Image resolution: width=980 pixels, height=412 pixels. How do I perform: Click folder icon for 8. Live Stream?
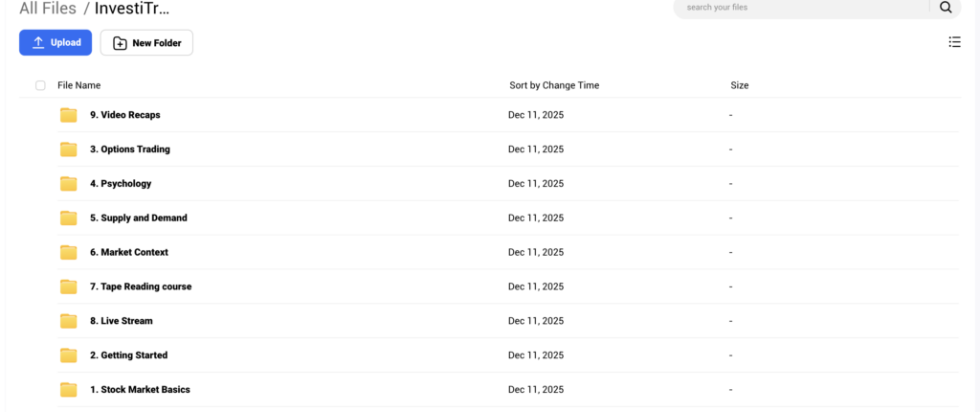tap(69, 321)
